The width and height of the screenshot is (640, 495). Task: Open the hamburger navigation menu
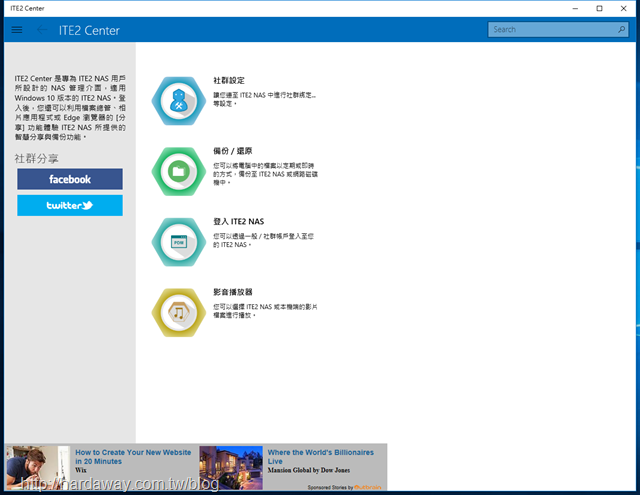tap(17, 30)
